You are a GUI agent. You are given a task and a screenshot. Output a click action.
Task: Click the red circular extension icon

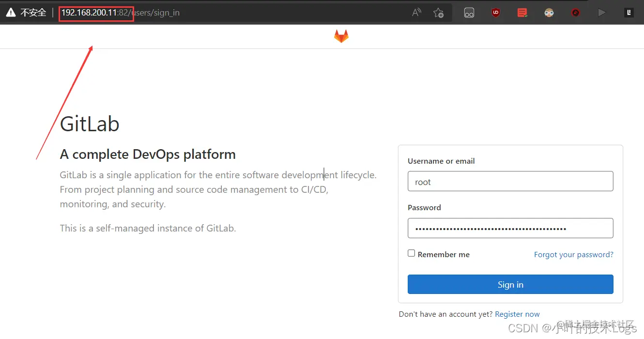(575, 13)
